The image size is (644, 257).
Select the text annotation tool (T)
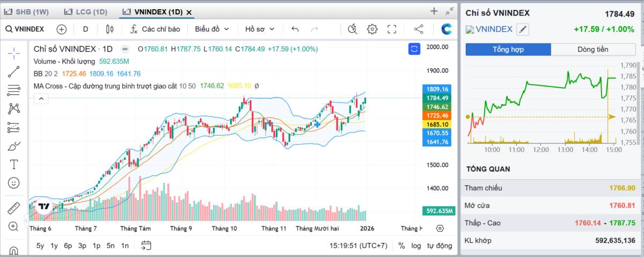(14, 164)
